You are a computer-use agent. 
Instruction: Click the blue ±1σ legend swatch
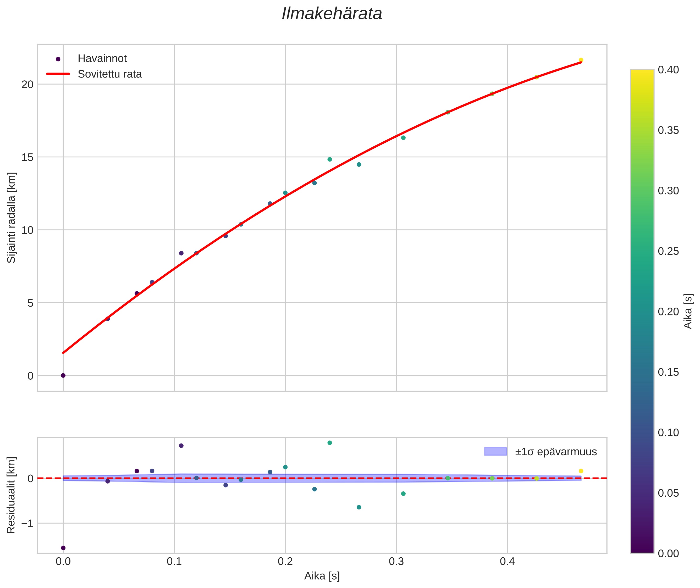[495, 452]
